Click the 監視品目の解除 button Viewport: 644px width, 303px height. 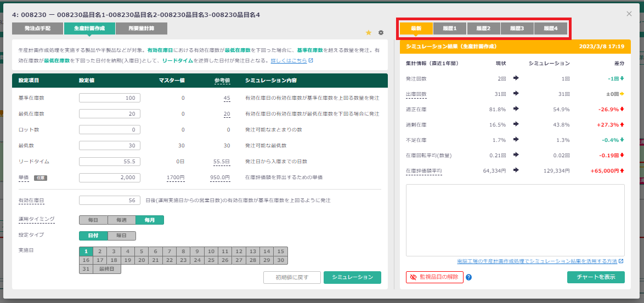pos(434,277)
